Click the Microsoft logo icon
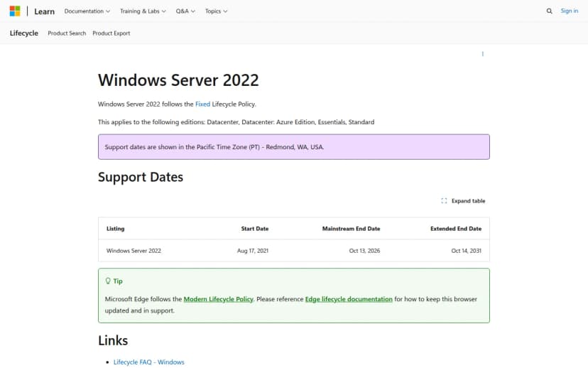This screenshot has height=368, width=588. point(15,11)
